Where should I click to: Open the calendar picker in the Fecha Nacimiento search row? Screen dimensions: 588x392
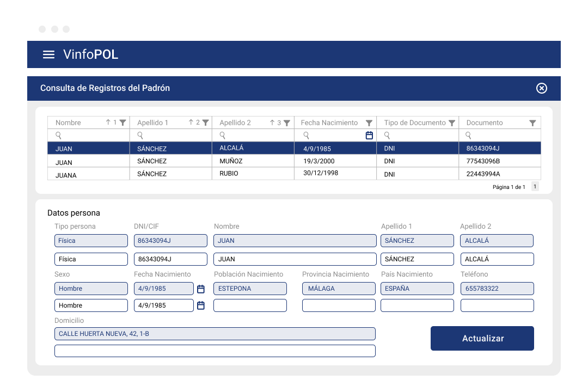click(x=369, y=136)
